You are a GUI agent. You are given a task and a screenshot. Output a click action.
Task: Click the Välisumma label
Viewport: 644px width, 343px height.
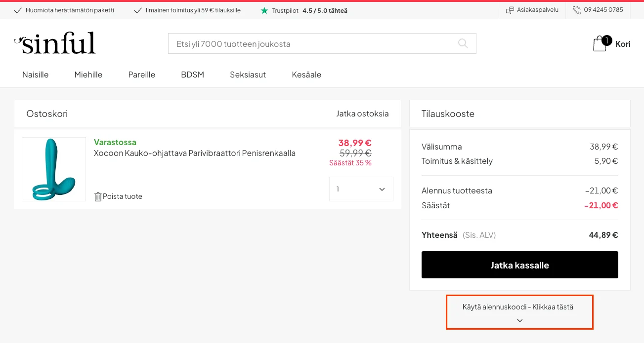point(442,147)
